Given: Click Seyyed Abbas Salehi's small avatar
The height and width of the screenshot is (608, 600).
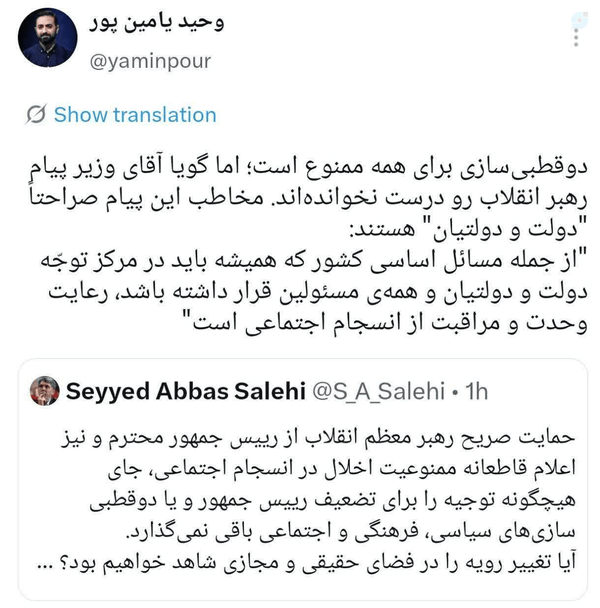Looking at the screenshot, I should pos(45,390).
